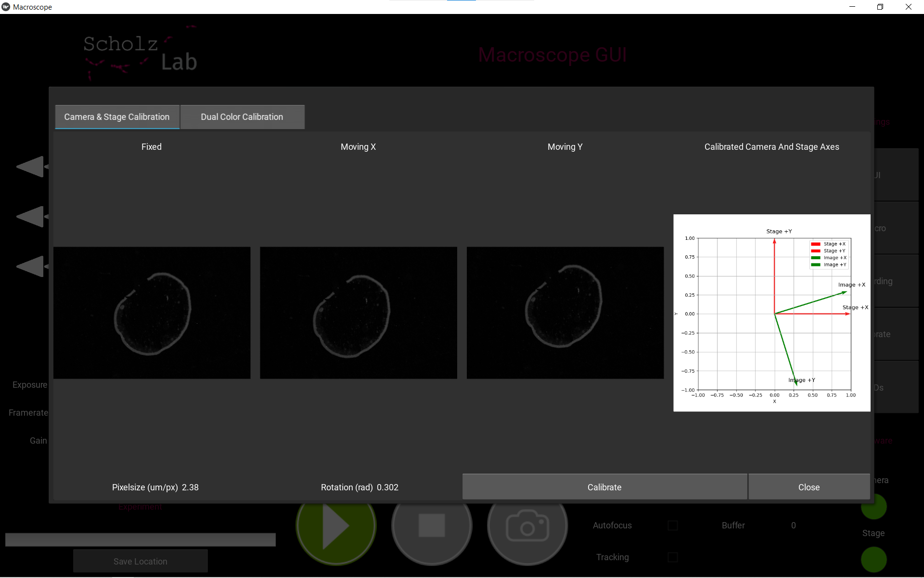Viewport: 924px width, 578px height.
Task: Open the Dual Color Calibration tab
Action: (242, 117)
